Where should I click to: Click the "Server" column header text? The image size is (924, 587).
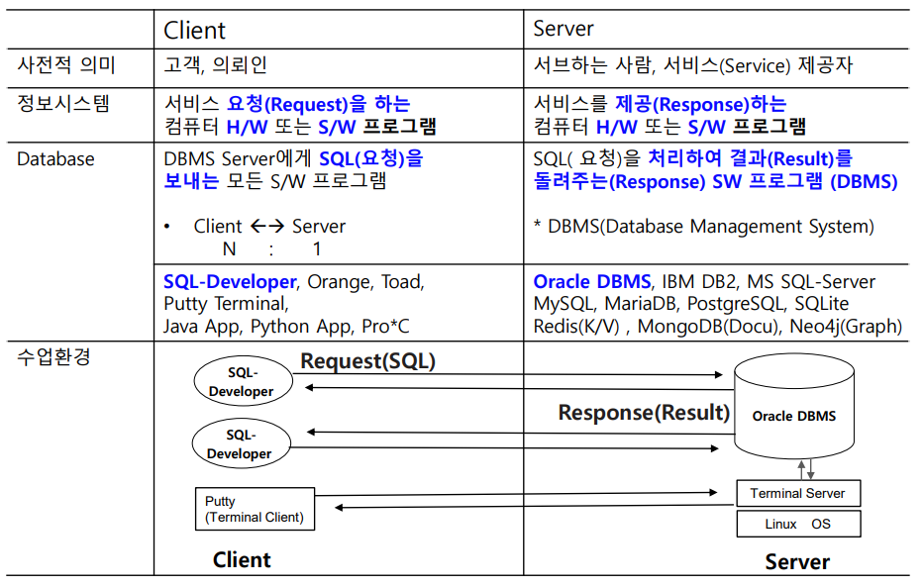click(564, 29)
